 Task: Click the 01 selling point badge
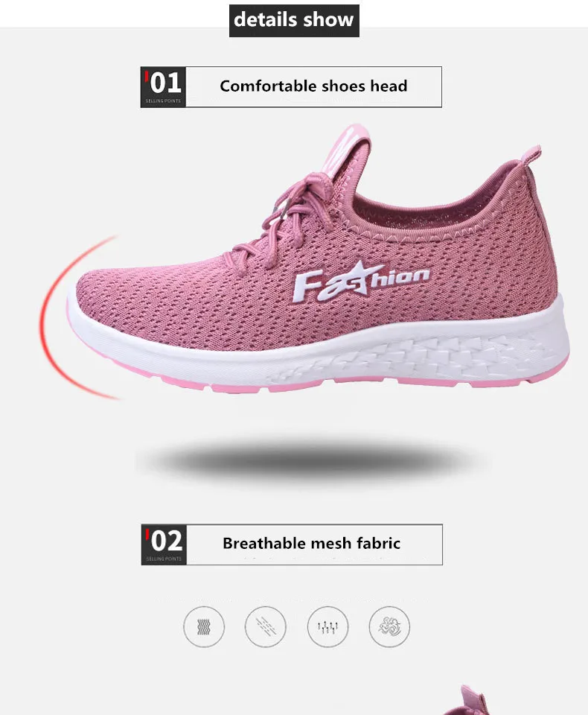[x=163, y=87]
